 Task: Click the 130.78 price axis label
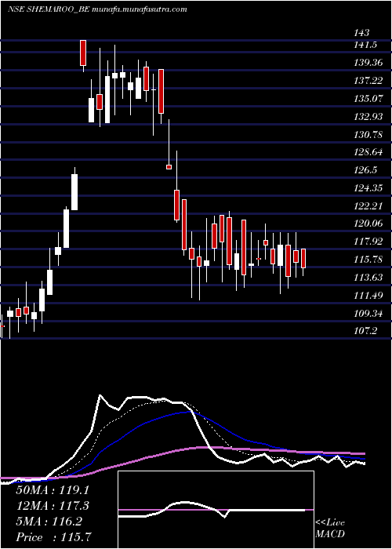368,134
